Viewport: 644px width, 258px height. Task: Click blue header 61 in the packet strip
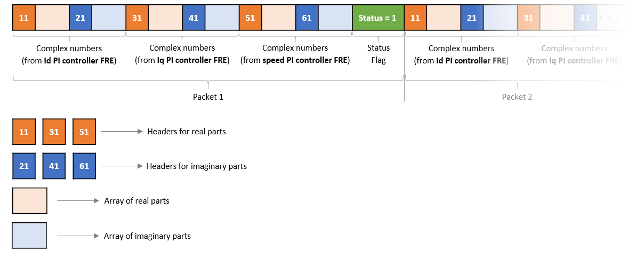point(307,18)
